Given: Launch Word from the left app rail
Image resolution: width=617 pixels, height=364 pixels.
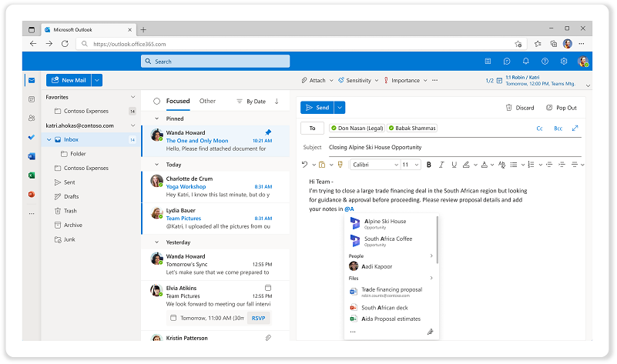Looking at the screenshot, I should [32, 156].
